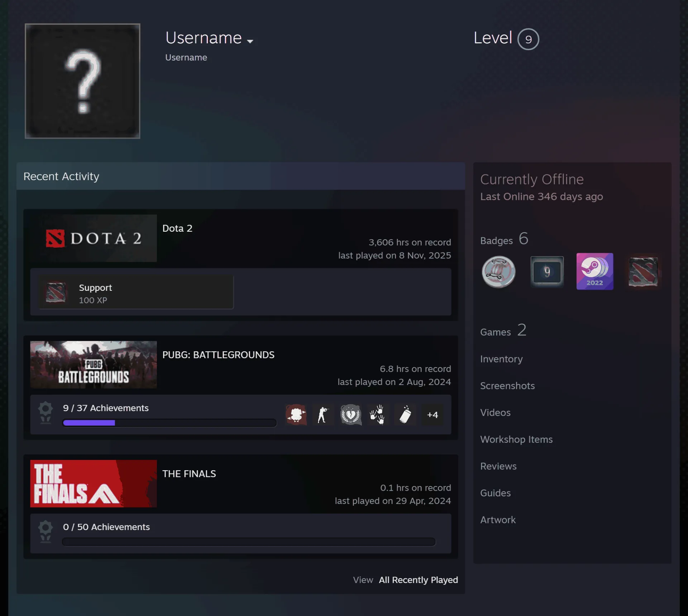Viewport: 688px width, 616px height.
Task: Click the Years of Service 9 badge
Action: pos(547,272)
